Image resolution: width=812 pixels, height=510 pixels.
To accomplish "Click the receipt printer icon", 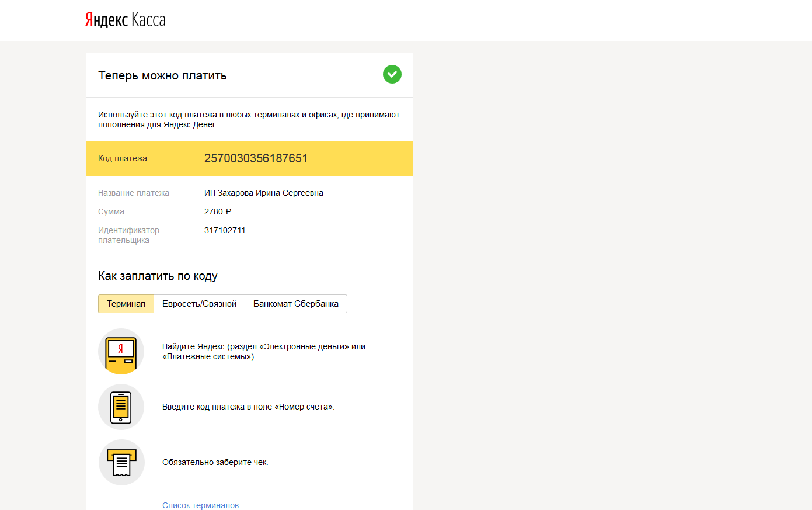I will [121, 462].
